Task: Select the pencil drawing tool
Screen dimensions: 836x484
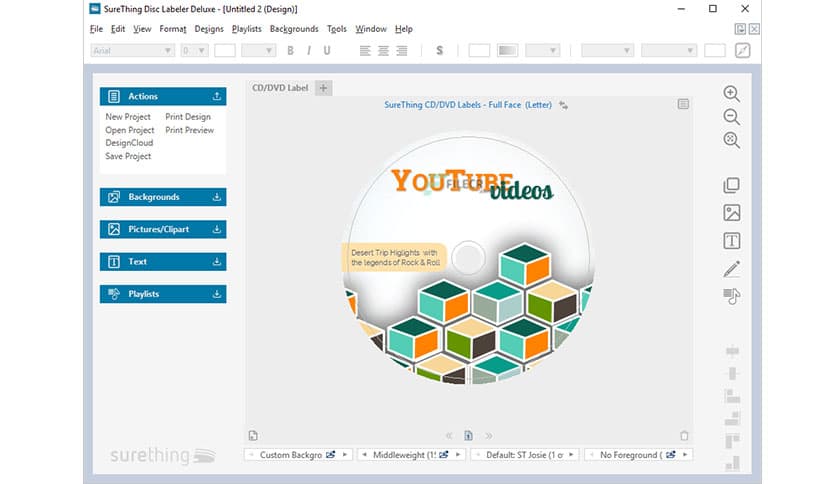Action: pos(732,269)
